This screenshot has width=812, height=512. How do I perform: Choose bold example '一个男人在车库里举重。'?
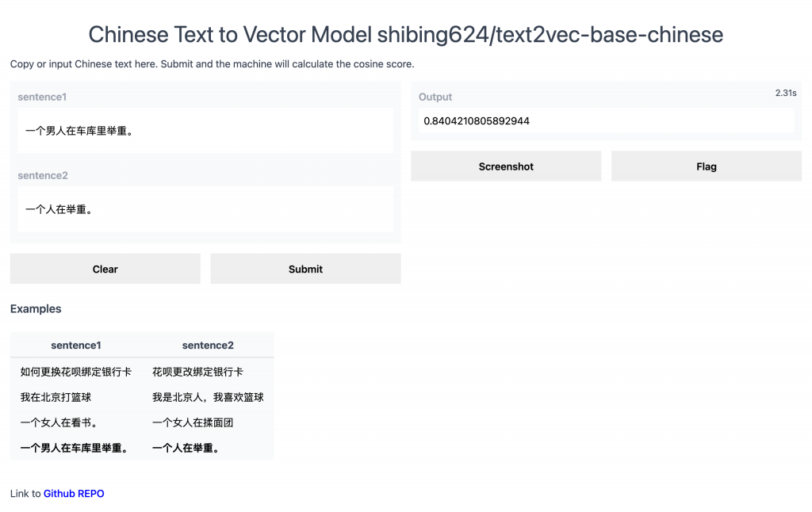click(x=75, y=448)
